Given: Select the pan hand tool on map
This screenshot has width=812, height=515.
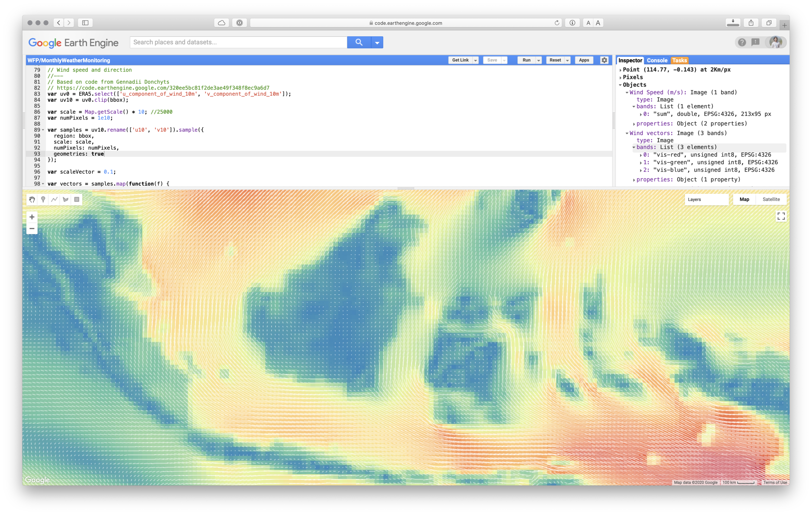Looking at the screenshot, I should pyautogui.click(x=32, y=199).
